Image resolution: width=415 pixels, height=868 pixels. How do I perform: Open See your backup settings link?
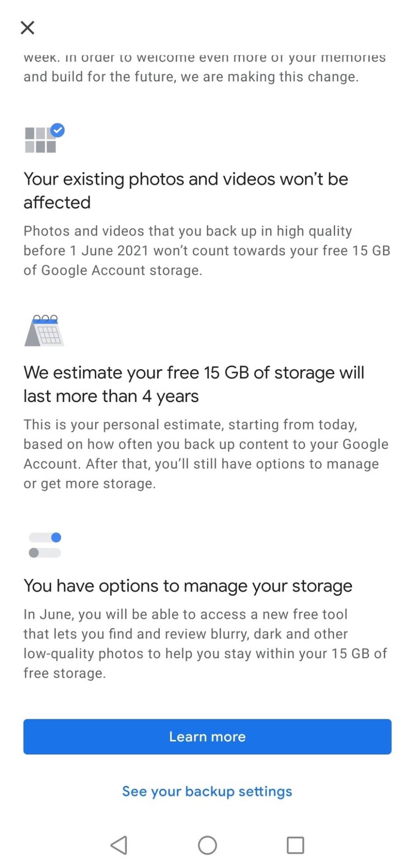tap(207, 791)
